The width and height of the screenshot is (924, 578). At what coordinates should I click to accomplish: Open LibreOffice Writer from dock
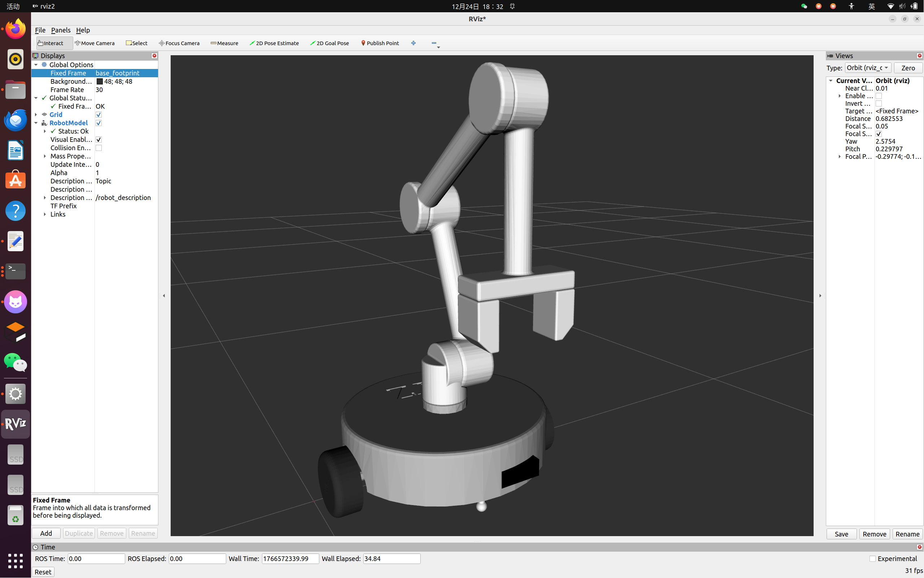15,150
